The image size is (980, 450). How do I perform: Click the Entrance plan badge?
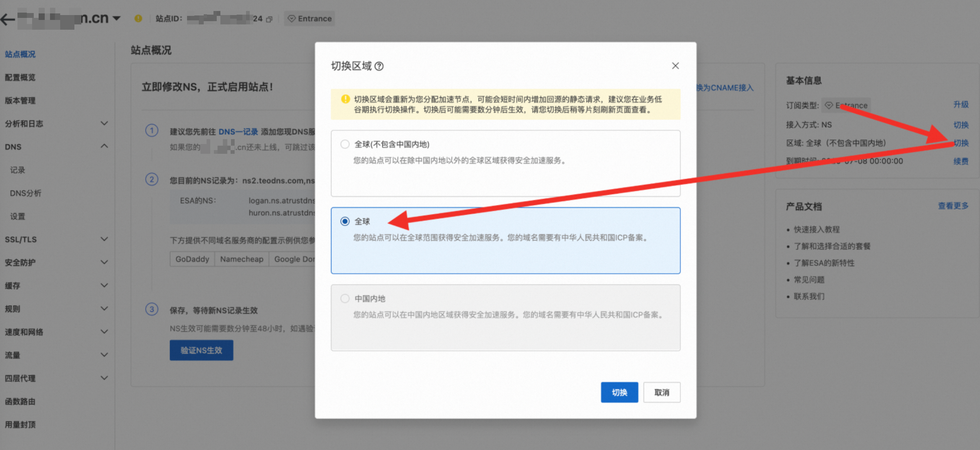[310, 19]
